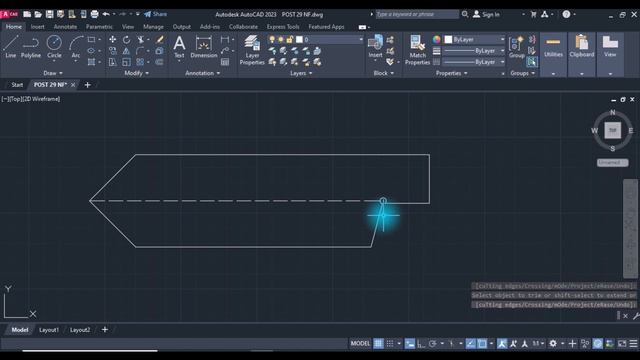Select the Stretch tool
Image resolution: width=640 pixels, height=360 pixels.
[112, 62]
